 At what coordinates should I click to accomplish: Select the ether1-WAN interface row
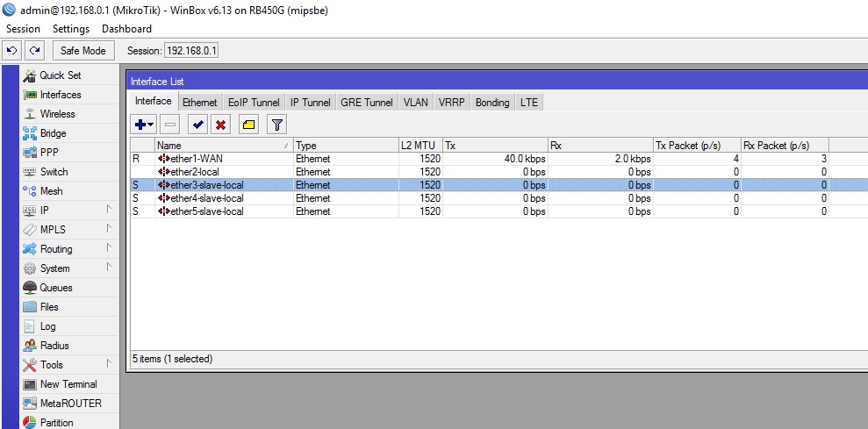pyautogui.click(x=499, y=159)
